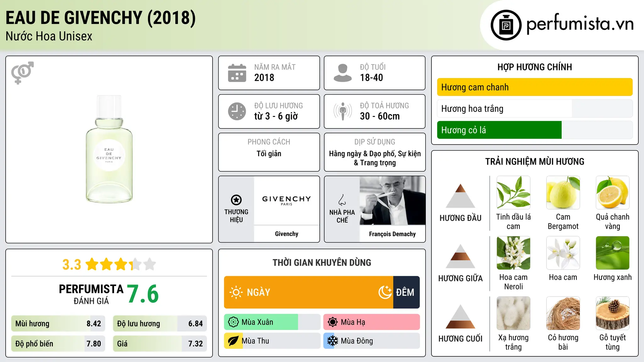Select the Eau de Givenchy bottle image
Image resolution: width=644 pixels, height=362 pixels.
coord(109,149)
